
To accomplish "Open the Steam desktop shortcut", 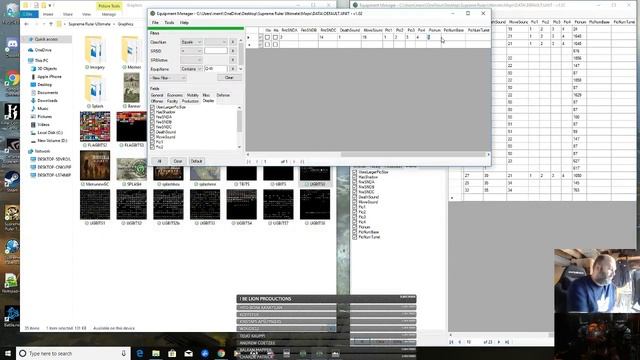I will (x=11, y=182).
